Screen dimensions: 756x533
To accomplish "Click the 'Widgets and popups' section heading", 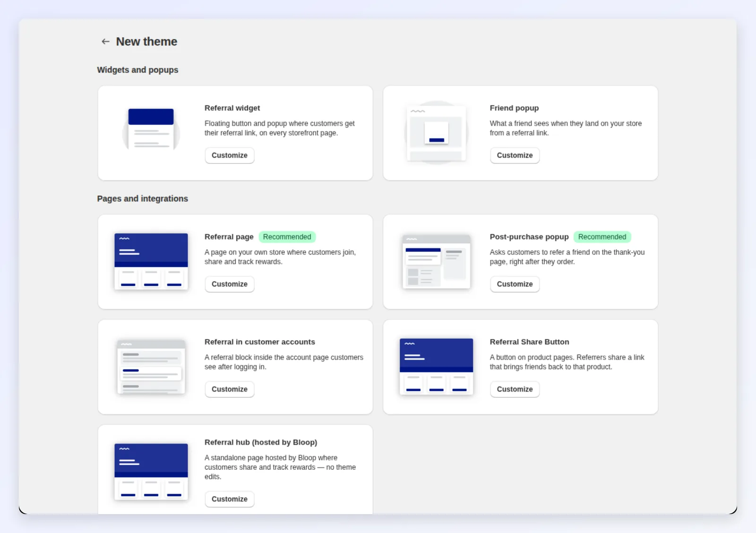I will pos(137,70).
